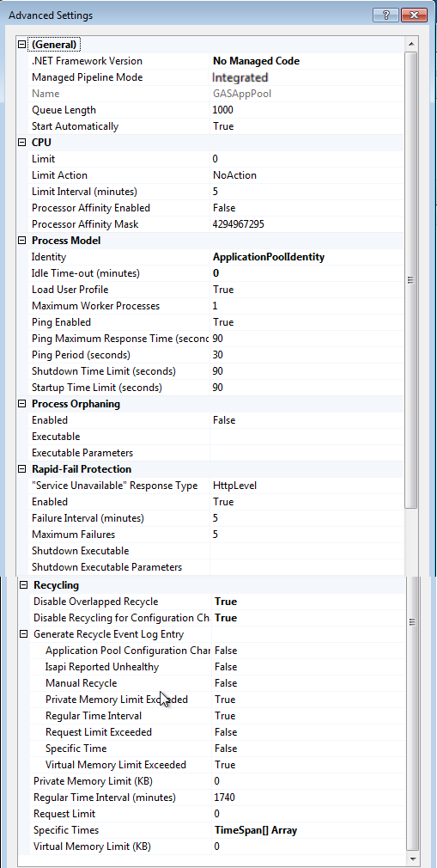Screen dimensions: 437x868
Task: Collapse the Process Orphaning section
Action: point(22,404)
